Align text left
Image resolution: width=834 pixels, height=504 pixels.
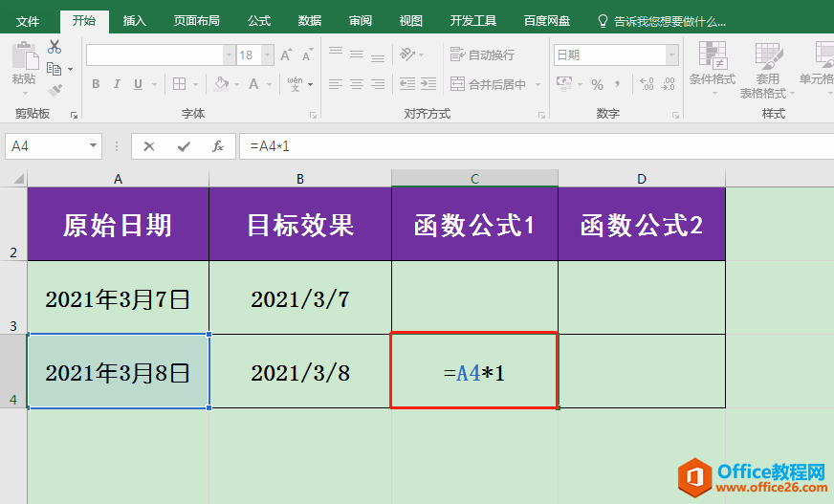[x=335, y=84]
